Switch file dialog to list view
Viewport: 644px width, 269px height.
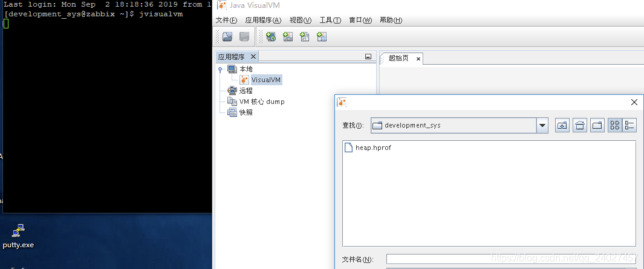pyautogui.click(x=615, y=126)
